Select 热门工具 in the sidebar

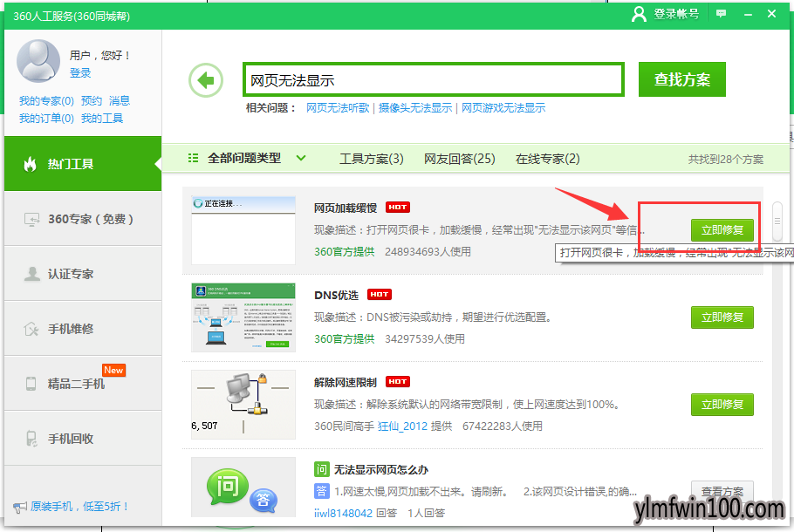pos(83,163)
